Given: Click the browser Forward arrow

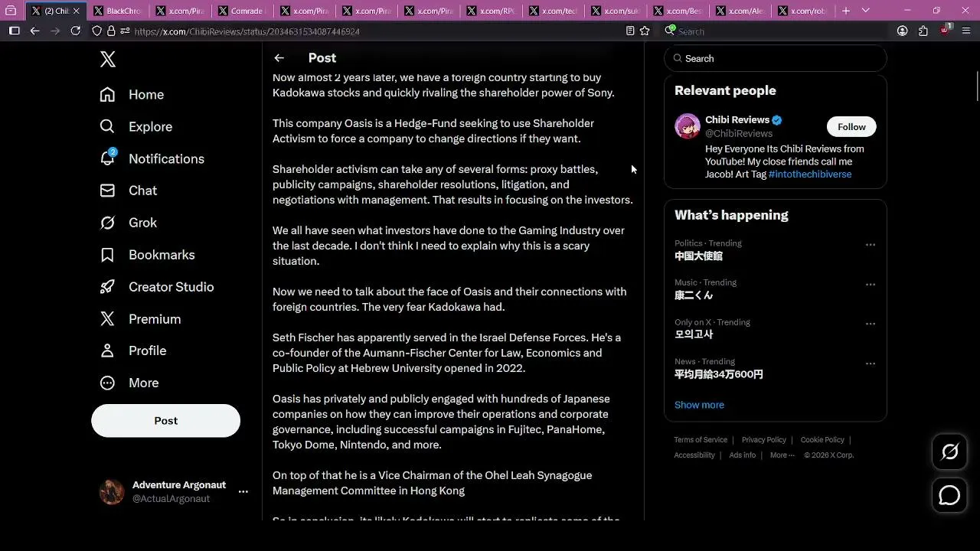Looking at the screenshot, I should 54,31.
